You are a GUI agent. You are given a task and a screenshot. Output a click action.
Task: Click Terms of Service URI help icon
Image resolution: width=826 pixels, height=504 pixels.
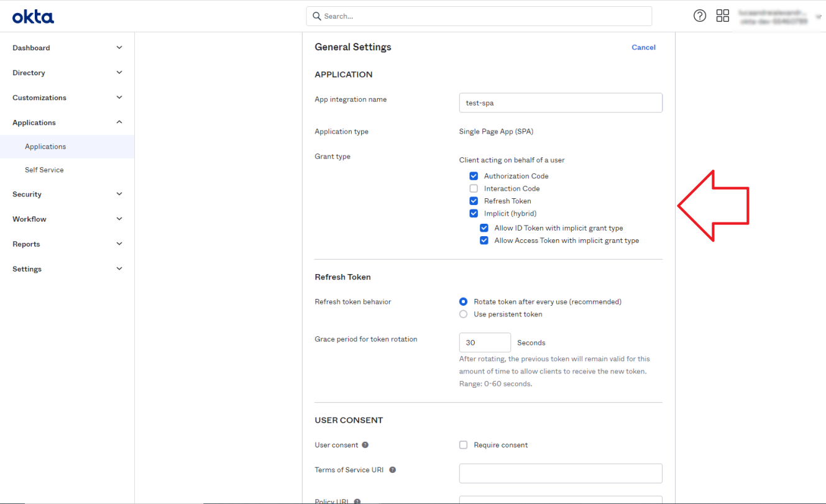coord(392,470)
